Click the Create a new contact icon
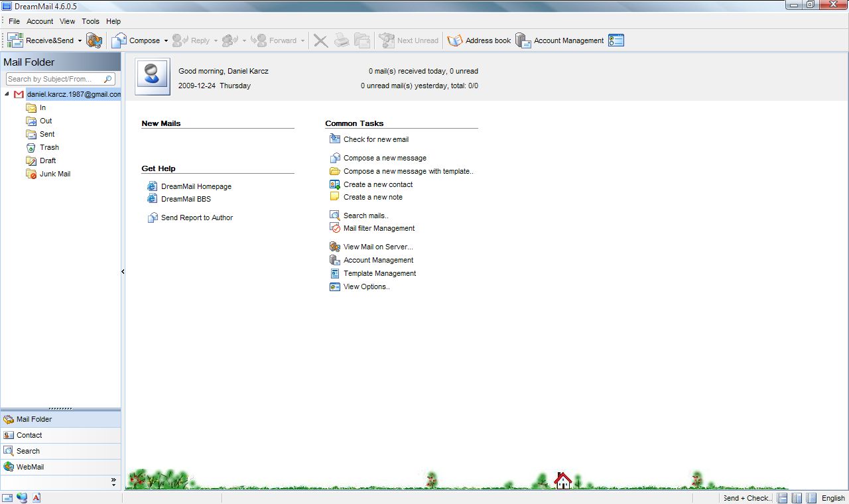 click(x=335, y=184)
